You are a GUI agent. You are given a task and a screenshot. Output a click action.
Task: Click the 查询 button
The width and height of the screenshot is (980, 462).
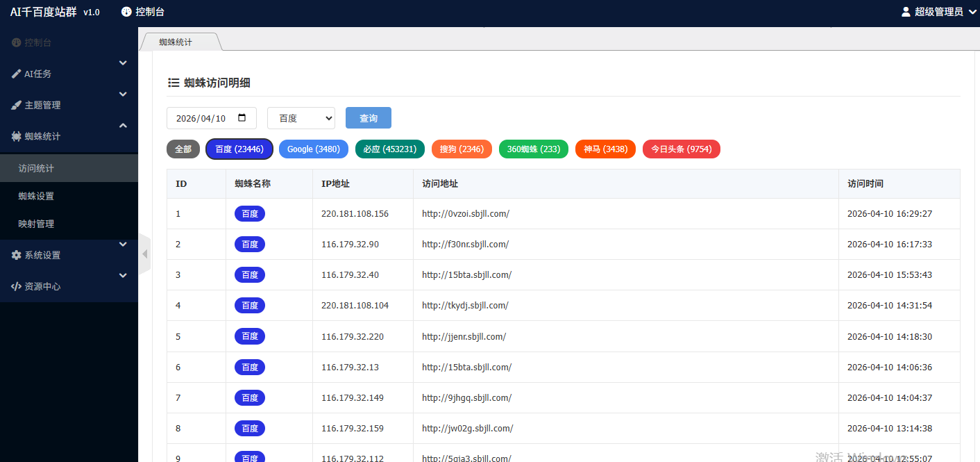click(x=368, y=117)
